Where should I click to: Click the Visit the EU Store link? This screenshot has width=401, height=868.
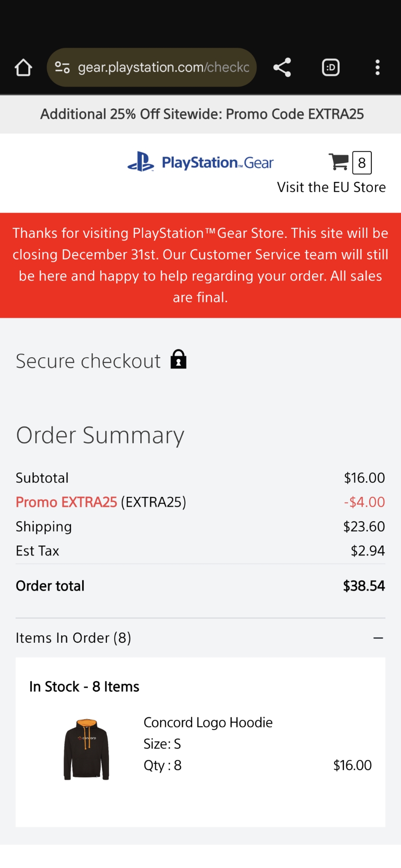[331, 187]
